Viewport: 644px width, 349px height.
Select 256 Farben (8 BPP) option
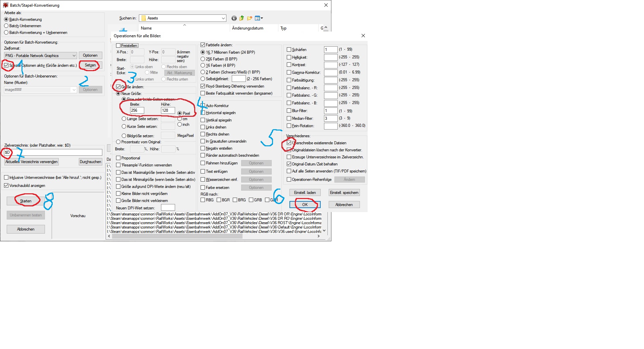203,59
